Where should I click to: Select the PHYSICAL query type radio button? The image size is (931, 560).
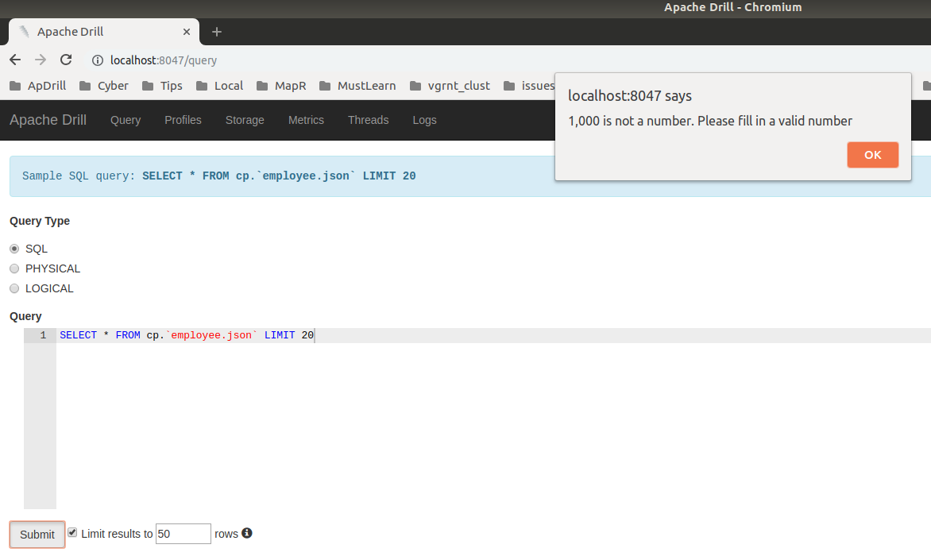[x=14, y=268]
